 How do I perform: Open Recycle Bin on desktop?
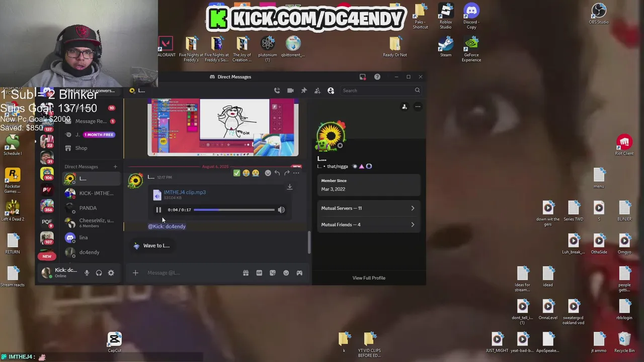624,343
